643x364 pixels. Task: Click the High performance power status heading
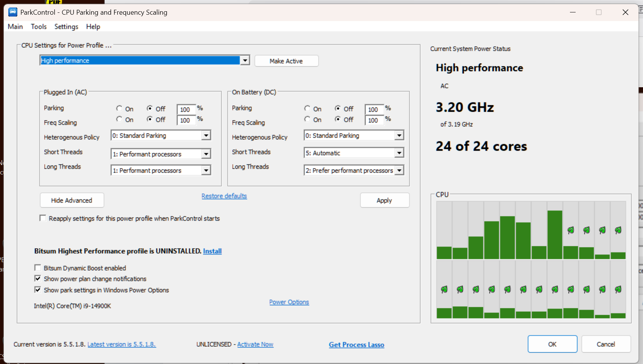(479, 68)
